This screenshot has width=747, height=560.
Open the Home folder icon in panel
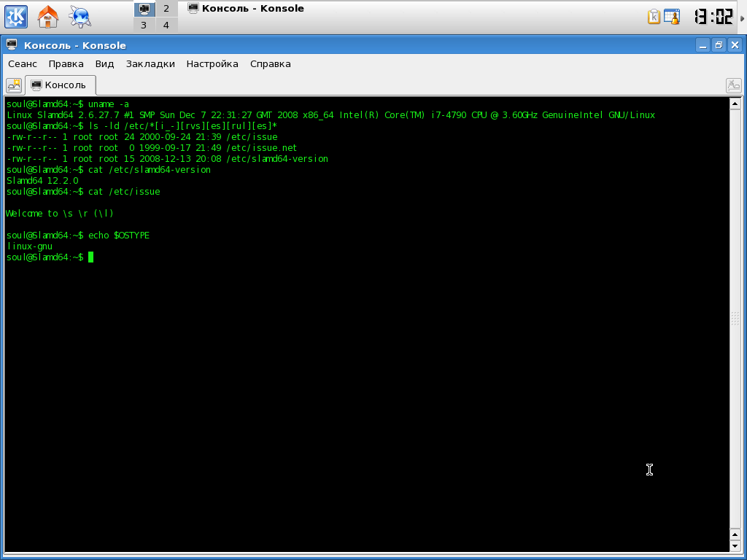[47, 17]
